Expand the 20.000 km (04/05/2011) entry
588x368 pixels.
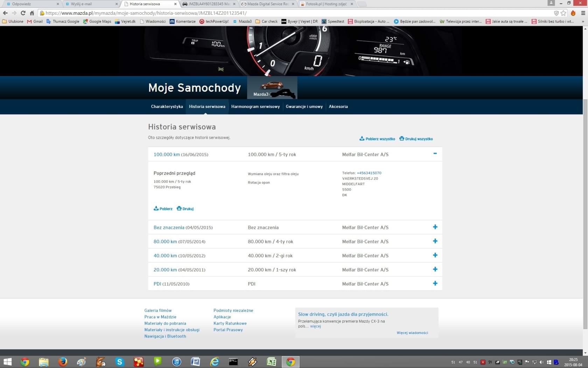[435, 269]
